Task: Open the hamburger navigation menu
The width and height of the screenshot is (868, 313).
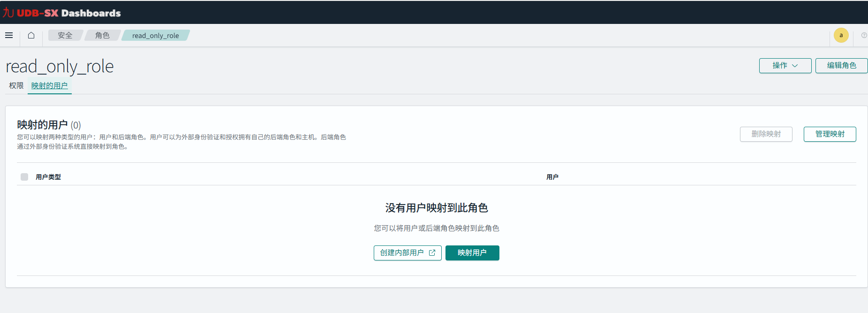Action: tap(9, 35)
